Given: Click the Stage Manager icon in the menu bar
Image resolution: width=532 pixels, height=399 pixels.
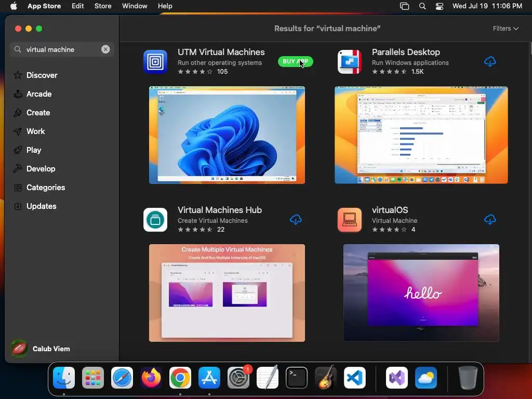Looking at the screenshot, I should click(404, 6).
